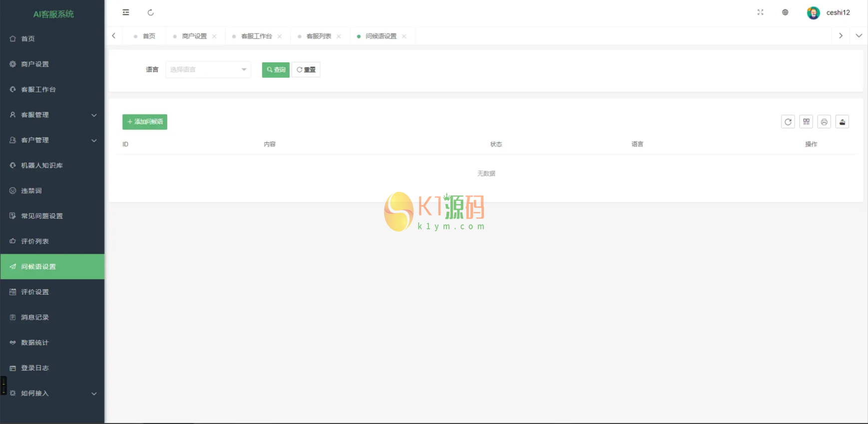Screen dimensions: 868x424
Task: Click the green 查询 search button
Action: click(x=276, y=69)
